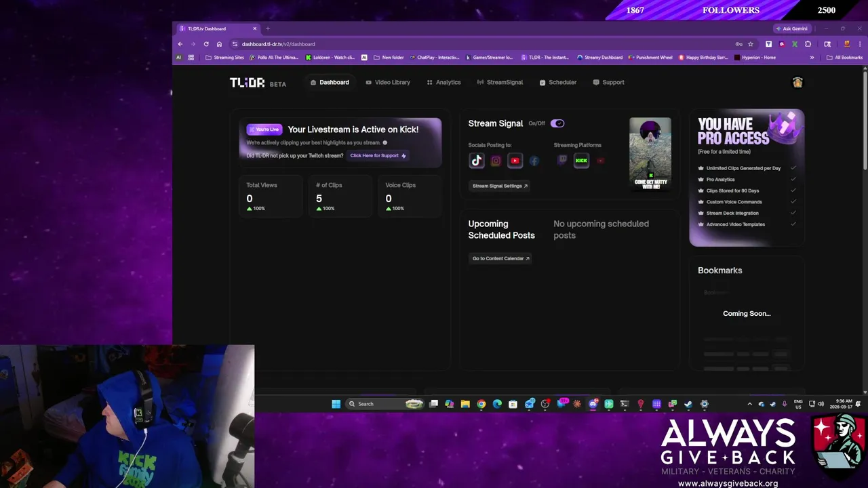Open the user profile avatar menu
Viewport: 868px width, 488px height.
tap(797, 82)
